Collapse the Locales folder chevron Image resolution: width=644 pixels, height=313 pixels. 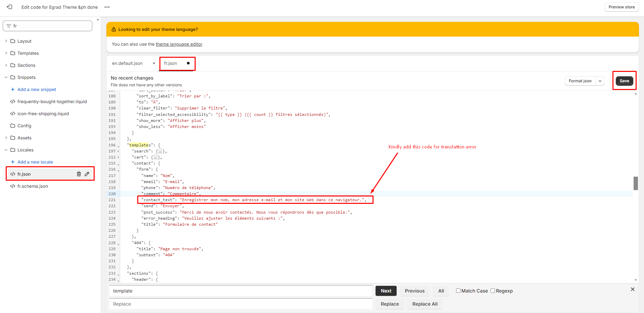(6, 150)
